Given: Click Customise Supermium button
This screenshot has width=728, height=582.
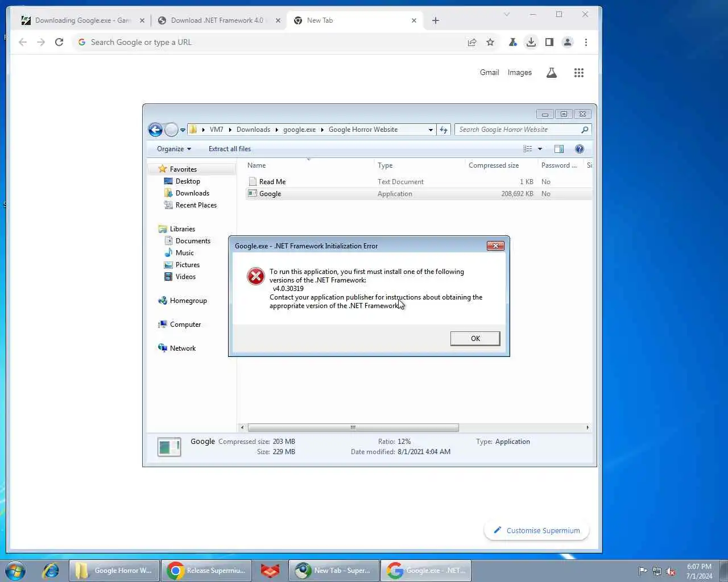Looking at the screenshot, I should tap(537, 530).
